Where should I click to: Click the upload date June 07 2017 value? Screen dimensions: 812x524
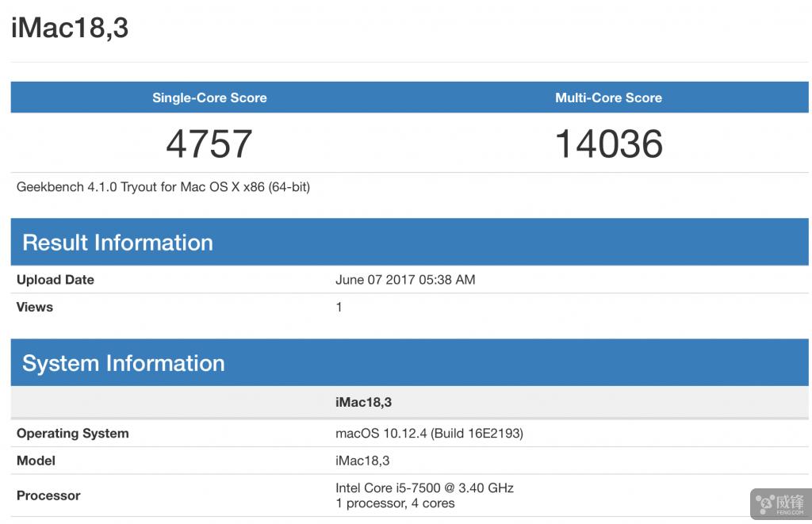click(405, 280)
